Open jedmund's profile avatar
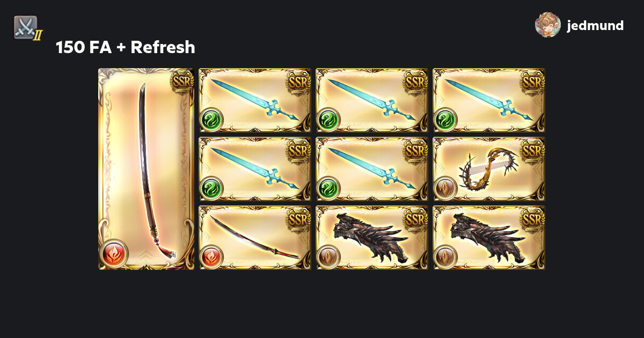Image resolution: width=644 pixels, height=338 pixels. click(548, 25)
